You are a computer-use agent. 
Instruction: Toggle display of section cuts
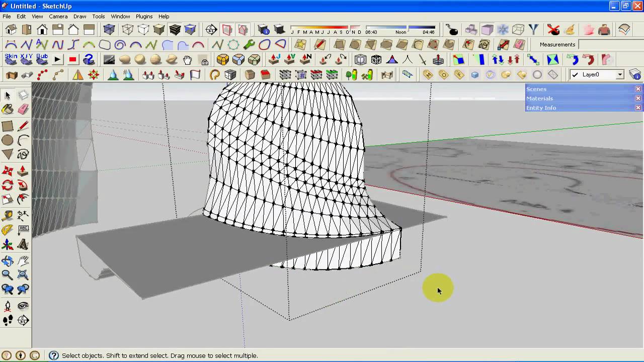243,30
